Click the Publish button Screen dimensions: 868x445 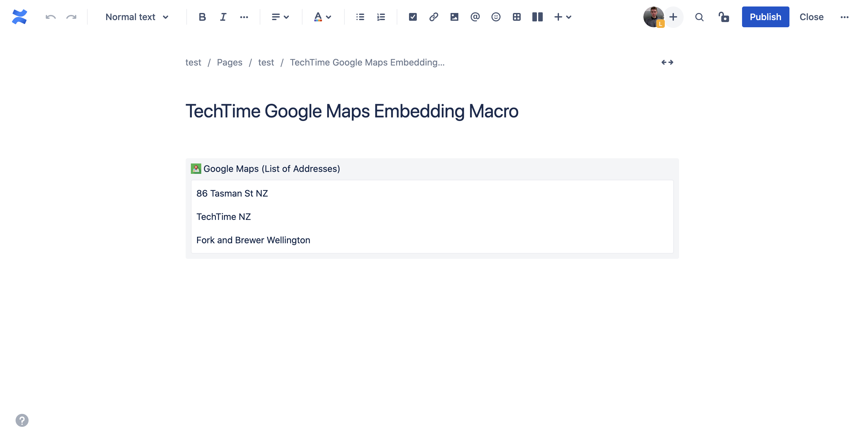click(x=765, y=17)
